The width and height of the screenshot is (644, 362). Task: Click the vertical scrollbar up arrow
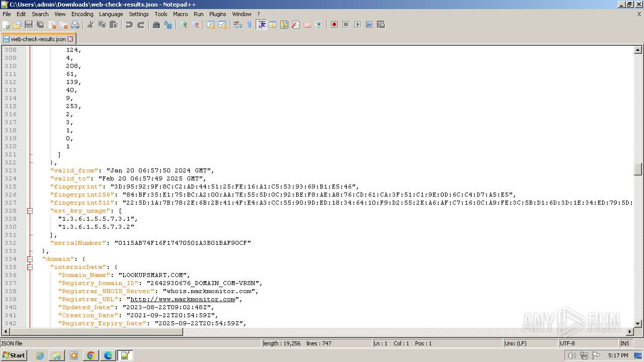[x=638, y=50]
